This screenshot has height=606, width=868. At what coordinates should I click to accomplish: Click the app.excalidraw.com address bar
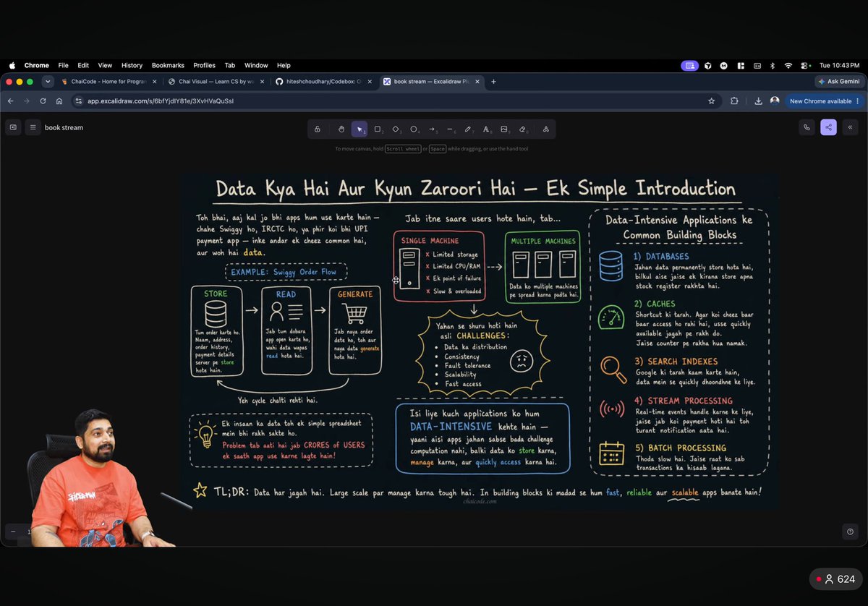[396, 101]
